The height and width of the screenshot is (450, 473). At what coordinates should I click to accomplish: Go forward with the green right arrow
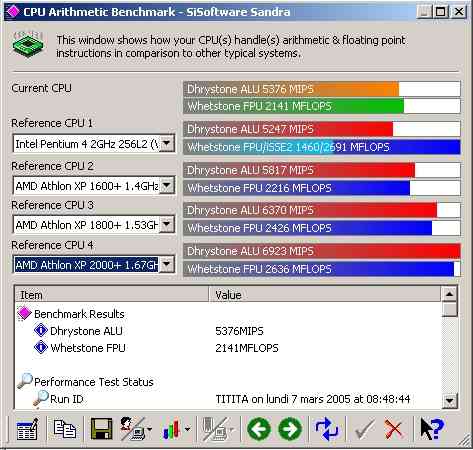point(290,429)
